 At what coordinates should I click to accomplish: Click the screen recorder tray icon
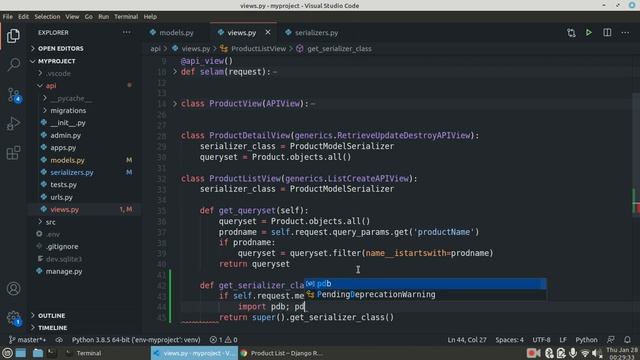click(x=533, y=353)
